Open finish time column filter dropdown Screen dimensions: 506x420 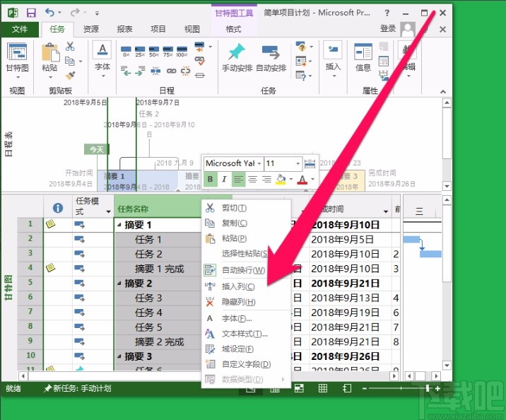[x=386, y=211]
